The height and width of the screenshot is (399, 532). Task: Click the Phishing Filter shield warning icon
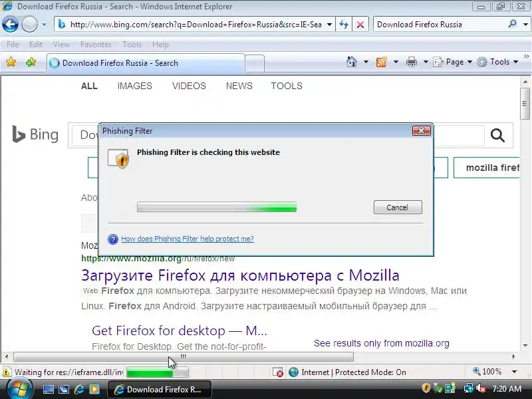click(118, 158)
